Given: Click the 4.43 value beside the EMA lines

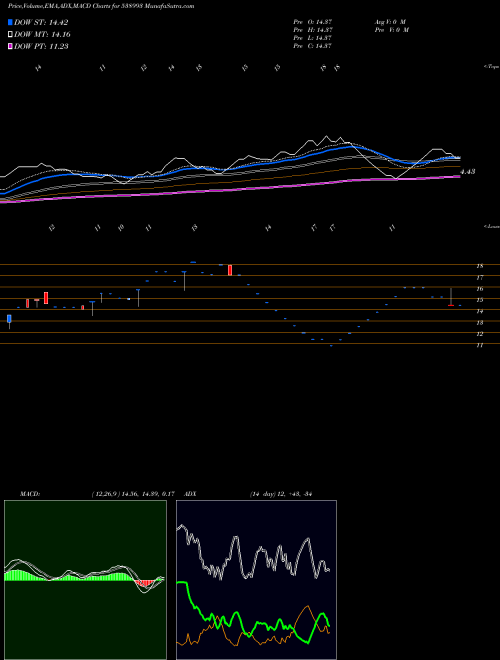Looking at the screenshot, I should (x=468, y=172).
